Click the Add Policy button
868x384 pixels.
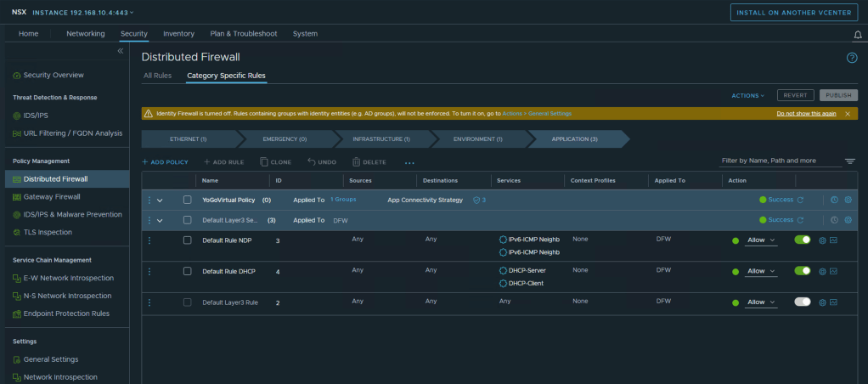coord(165,161)
